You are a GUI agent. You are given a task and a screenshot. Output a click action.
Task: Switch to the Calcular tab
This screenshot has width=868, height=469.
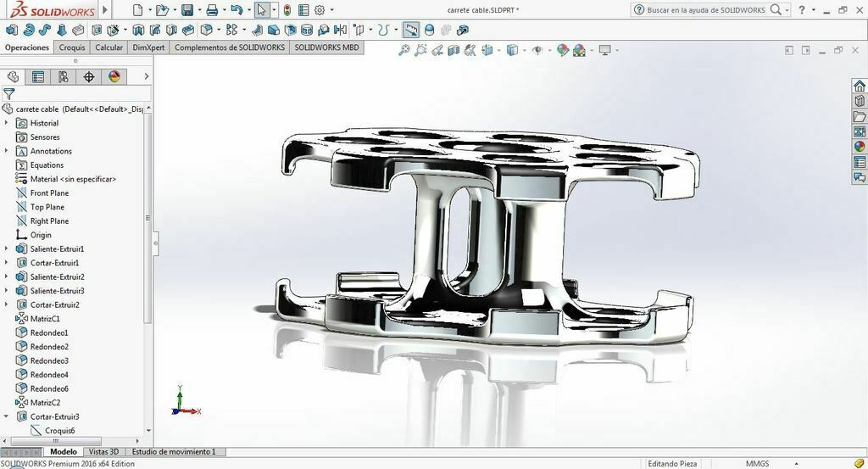click(109, 47)
